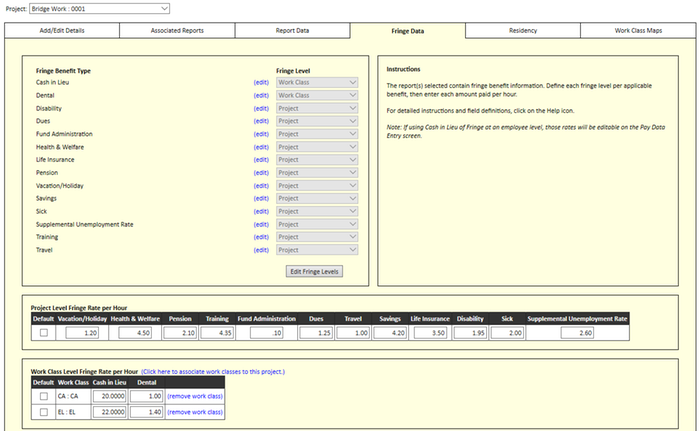The image size is (700, 431).
Task: Go to the Residency tab
Action: 524,31
